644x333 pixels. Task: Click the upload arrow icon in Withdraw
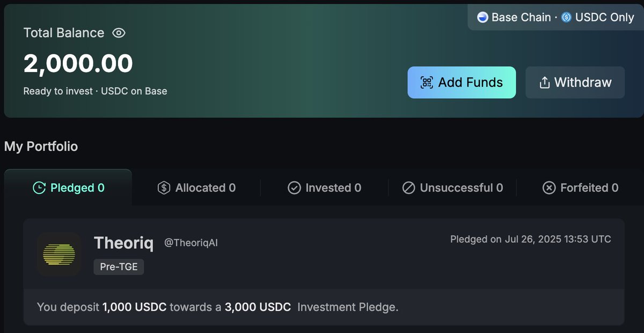point(544,82)
